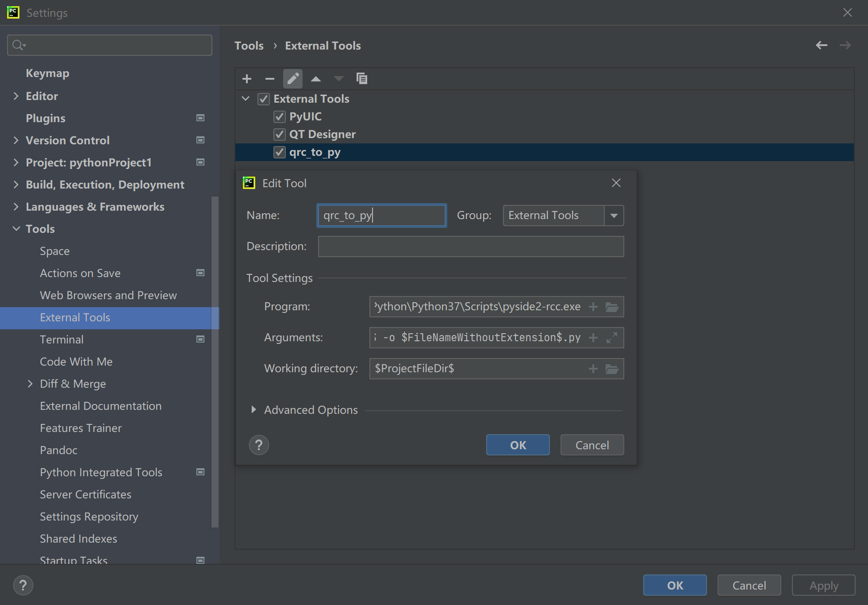The width and height of the screenshot is (868, 605).
Task: Click the Copy tool icon
Action: point(361,79)
